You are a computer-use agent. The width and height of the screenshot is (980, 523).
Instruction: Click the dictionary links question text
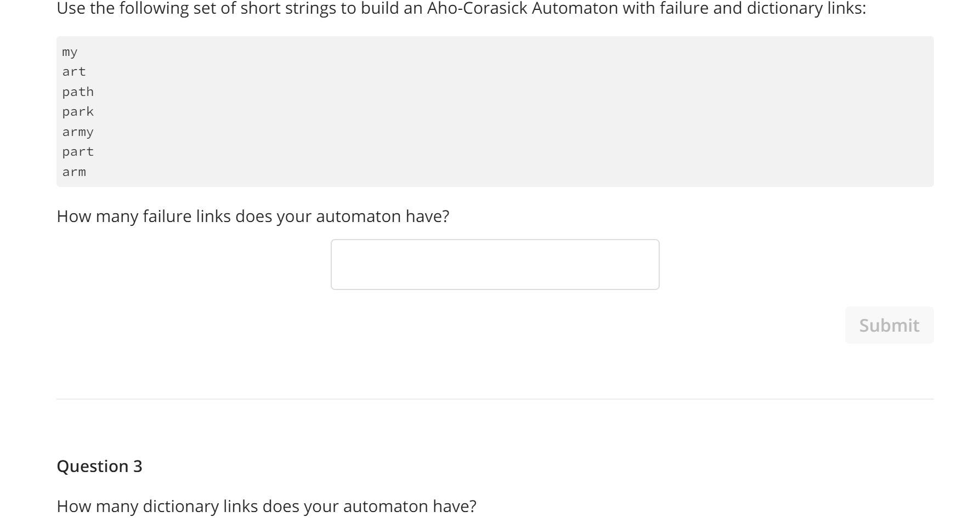coord(267,507)
